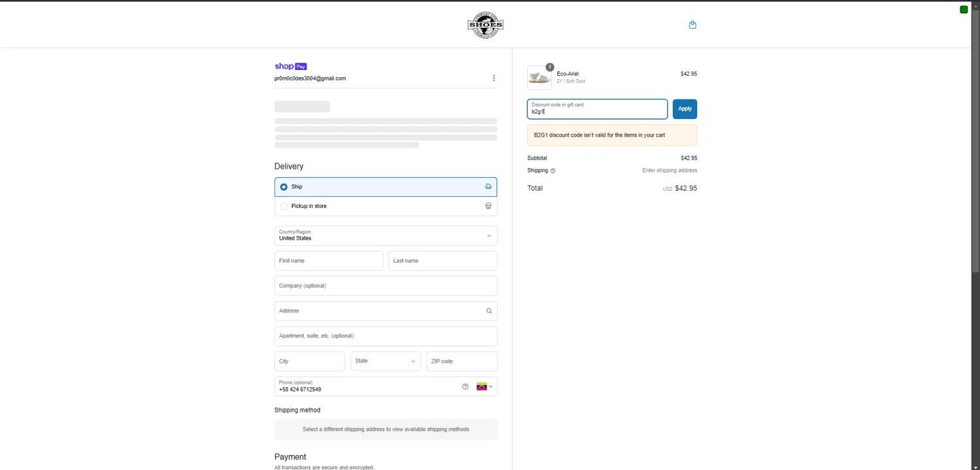Click the green extension indicator in corner
The width and height of the screenshot is (980, 470).
pos(964,9)
